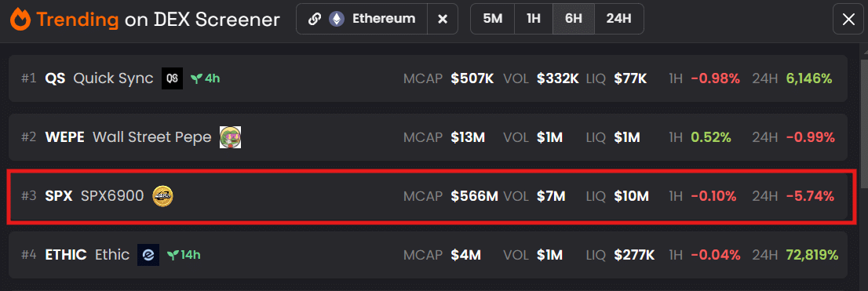The width and height of the screenshot is (868, 291).
Task: Click the green sprout 4h age icon
Action: [x=195, y=78]
